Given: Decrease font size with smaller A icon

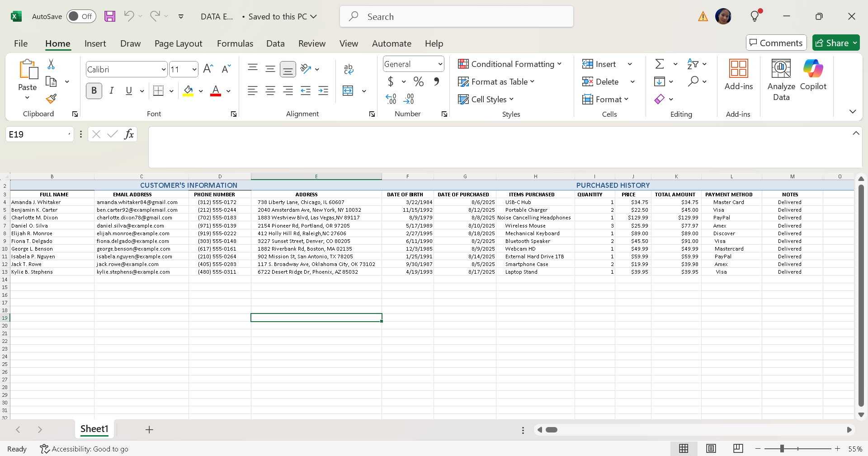Looking at the screenshot, I should tap(226, 69).
